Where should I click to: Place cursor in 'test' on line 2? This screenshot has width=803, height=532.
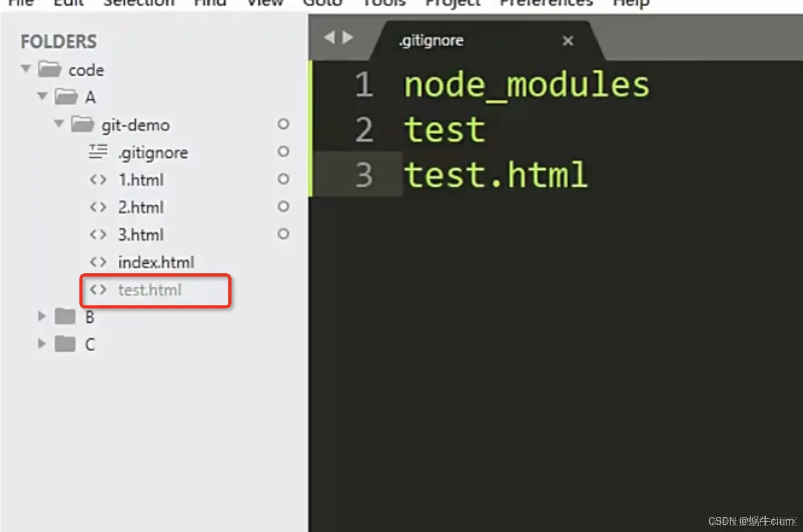[444, 130]
